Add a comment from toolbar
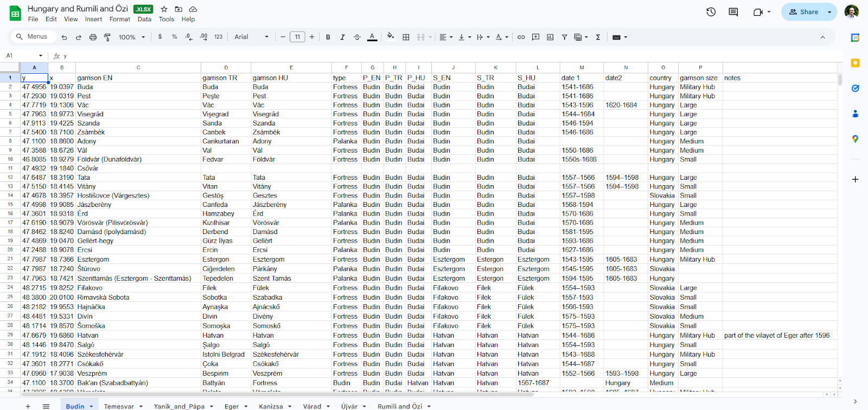 [535, 37]
